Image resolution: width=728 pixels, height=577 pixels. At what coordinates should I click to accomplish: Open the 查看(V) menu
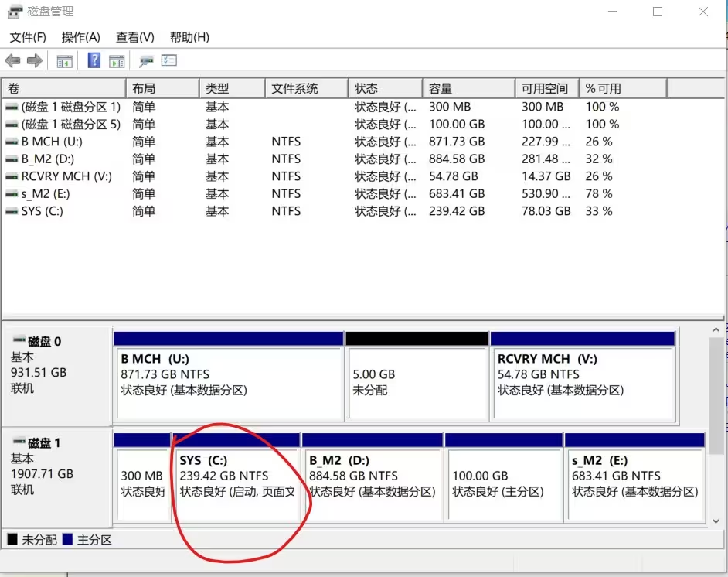pyautogui.click(x=134, y=36)
